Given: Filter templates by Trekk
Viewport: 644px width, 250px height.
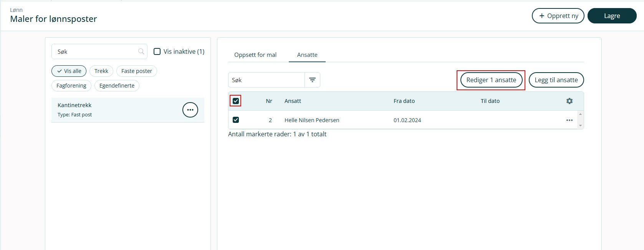Looking at the screenshot, I should click(x=101, y=71).
